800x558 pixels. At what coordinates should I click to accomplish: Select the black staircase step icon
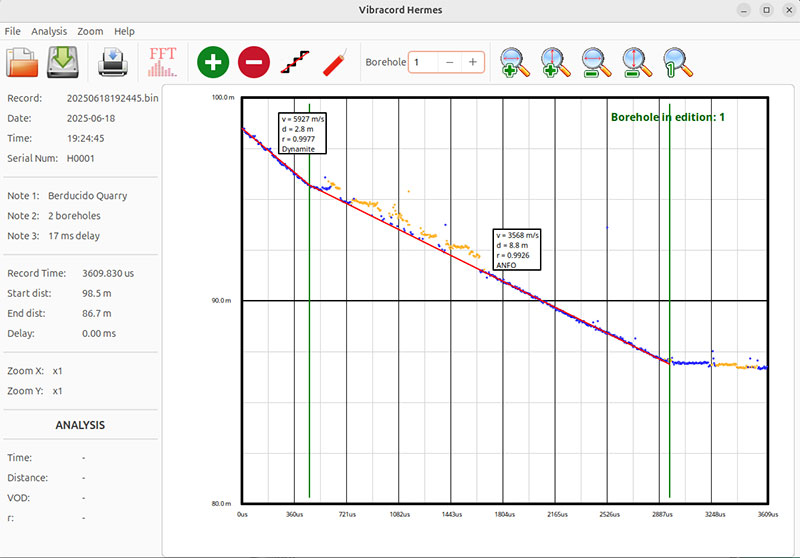click(295, 63)
